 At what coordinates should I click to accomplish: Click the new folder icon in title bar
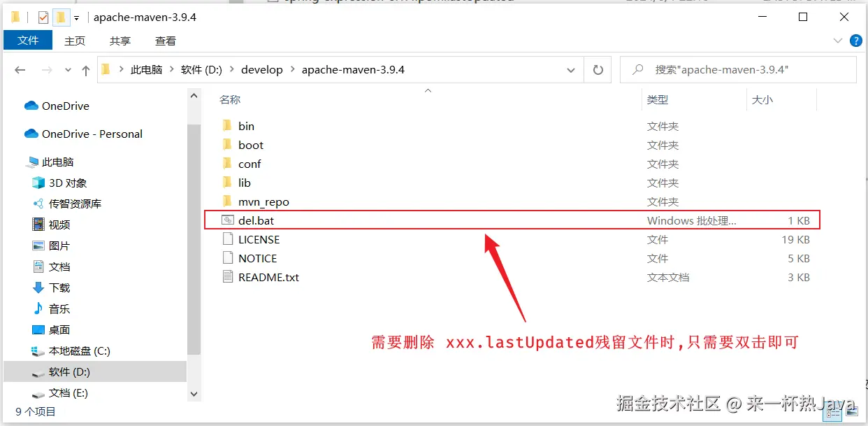tap(61, 17)
